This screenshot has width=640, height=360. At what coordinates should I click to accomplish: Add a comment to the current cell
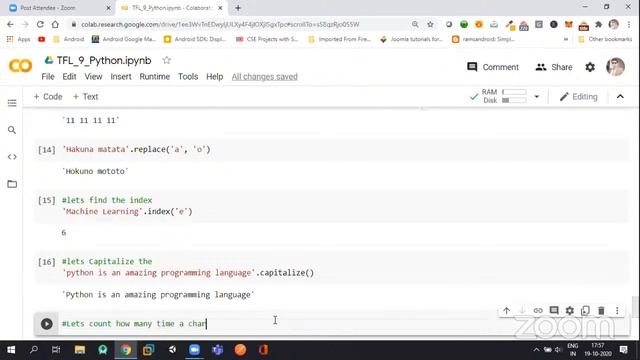click(554, 311)
